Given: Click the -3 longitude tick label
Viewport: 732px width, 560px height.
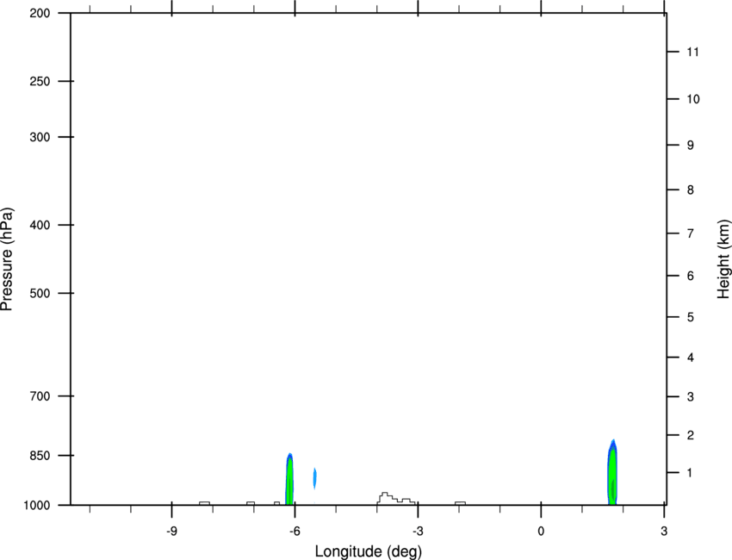Looking at the screenshot, I should click(418, 532).
